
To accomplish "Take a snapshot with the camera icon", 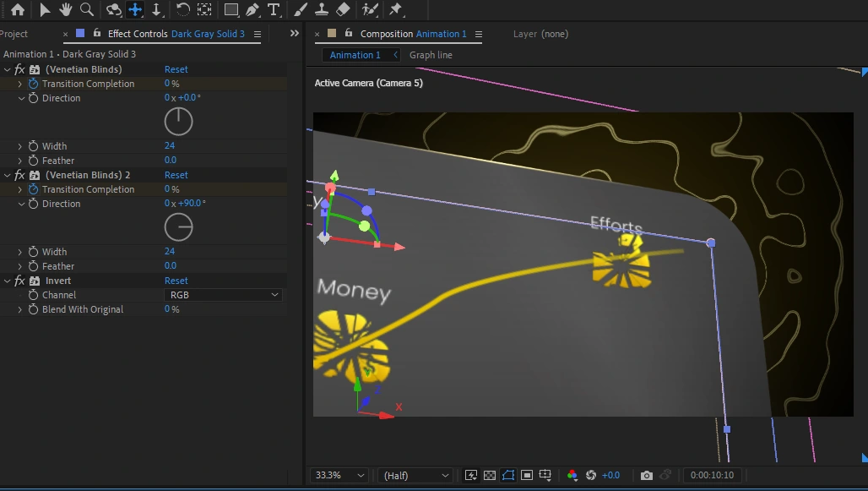I will pyautogui.click(x=646, y=476).
